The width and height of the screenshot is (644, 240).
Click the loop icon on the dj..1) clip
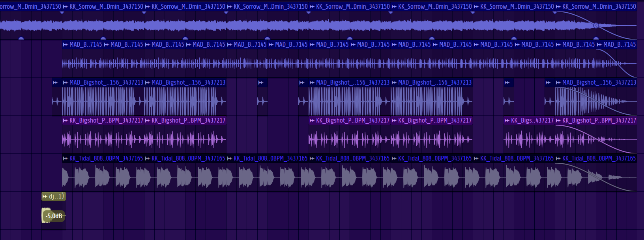[45, 197]
